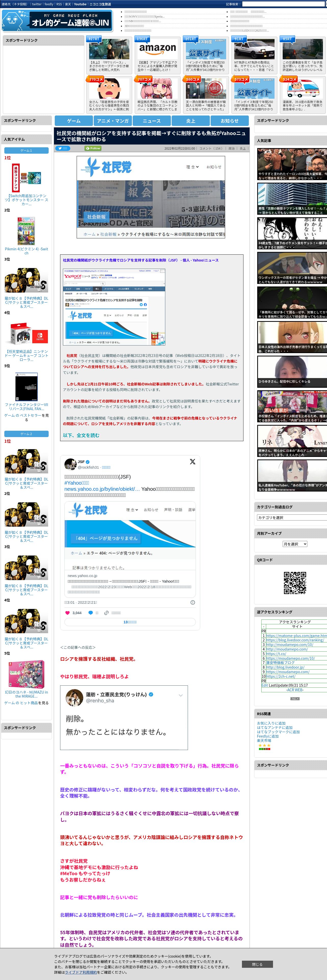327x980 pixels.
Task: Open the feedly link in top bar
Action: pyautogui.click(x=49, y=4)
